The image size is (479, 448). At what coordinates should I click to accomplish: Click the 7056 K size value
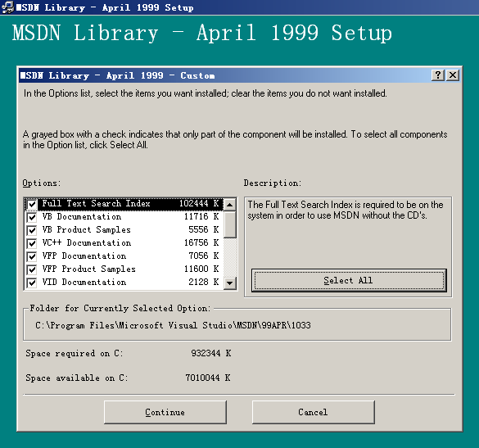pos(204,256)
